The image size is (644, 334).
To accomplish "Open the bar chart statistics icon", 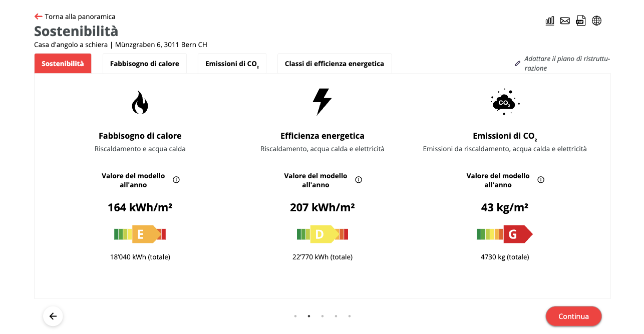I will (x=550, y=21).
